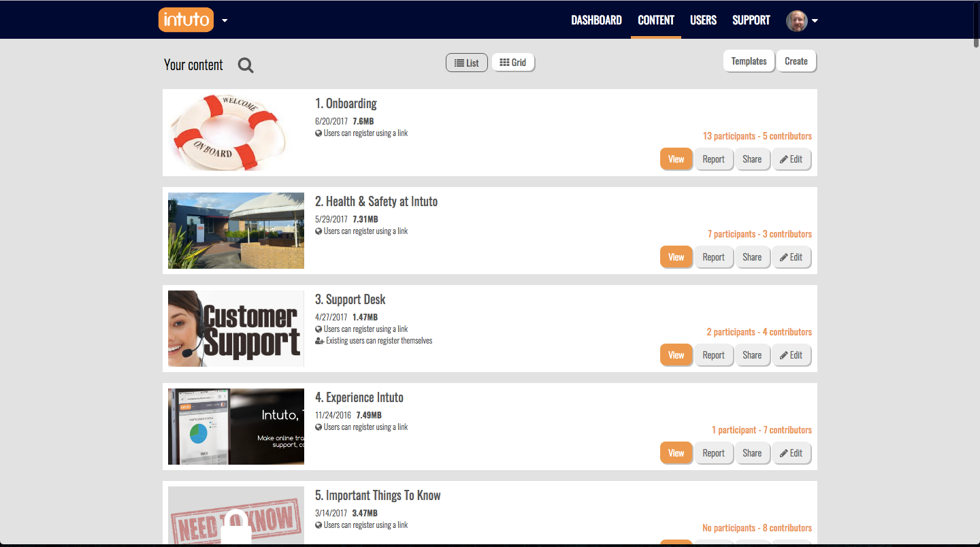Click the Templates button
Viewport: 980px width, 547px height.
point(749,61)
